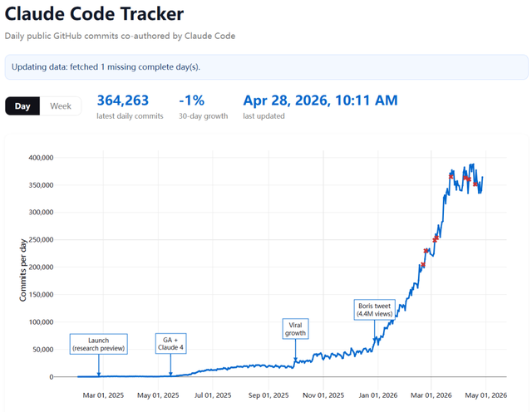Screen dimensions: 532x412
Task: Click the 200,000 y-axis label
Action: click(x=41, y=267)
